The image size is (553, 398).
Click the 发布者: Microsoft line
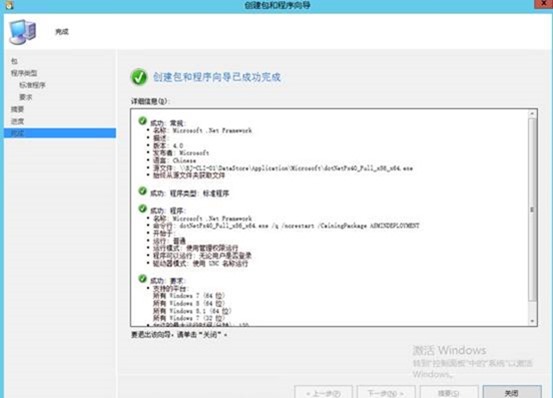181,153
